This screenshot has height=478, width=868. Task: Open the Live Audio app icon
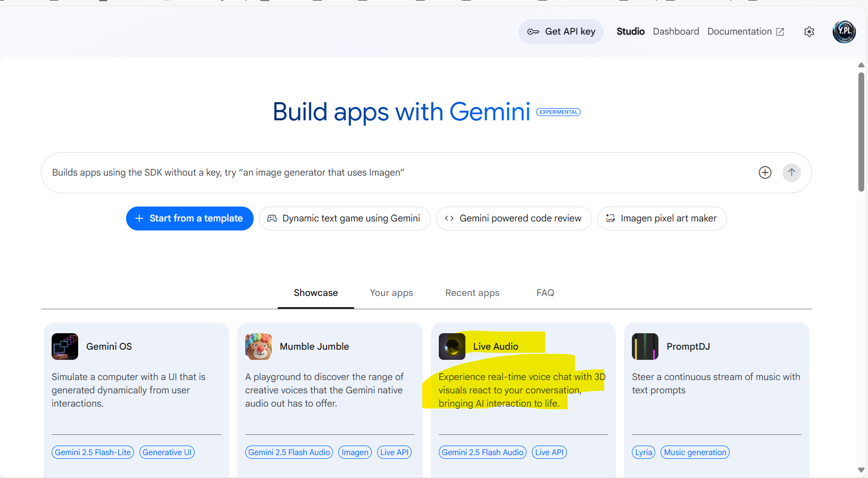point(452,347)
